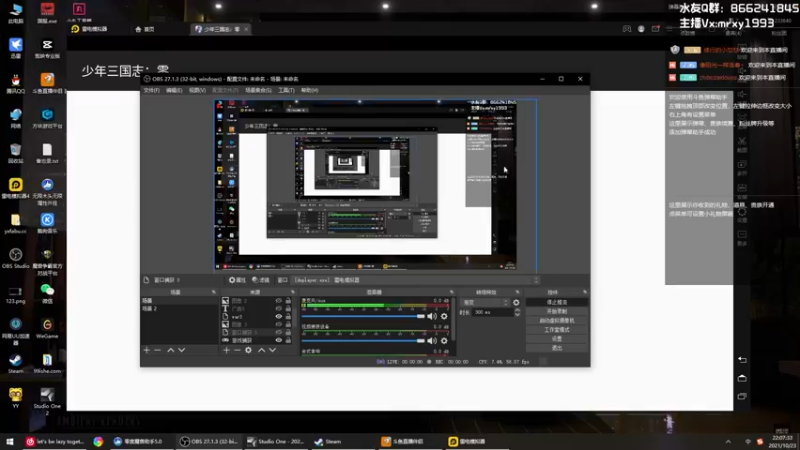Open the Tencent QQ desktop icon
The width and height of the screenshot is (800, 450).
pyautogui.click(x=15, y=84)
